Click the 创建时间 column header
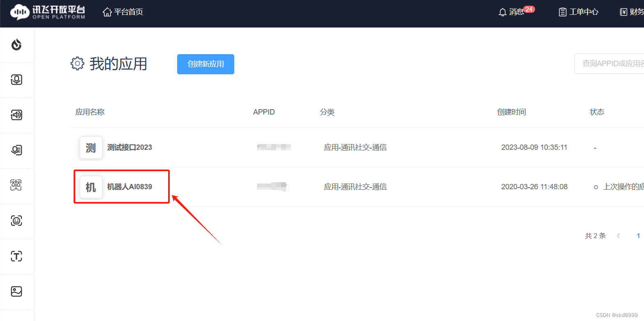The height and width of the screenshot is (321, 644). pyautogui.click(x=512, y=112)
